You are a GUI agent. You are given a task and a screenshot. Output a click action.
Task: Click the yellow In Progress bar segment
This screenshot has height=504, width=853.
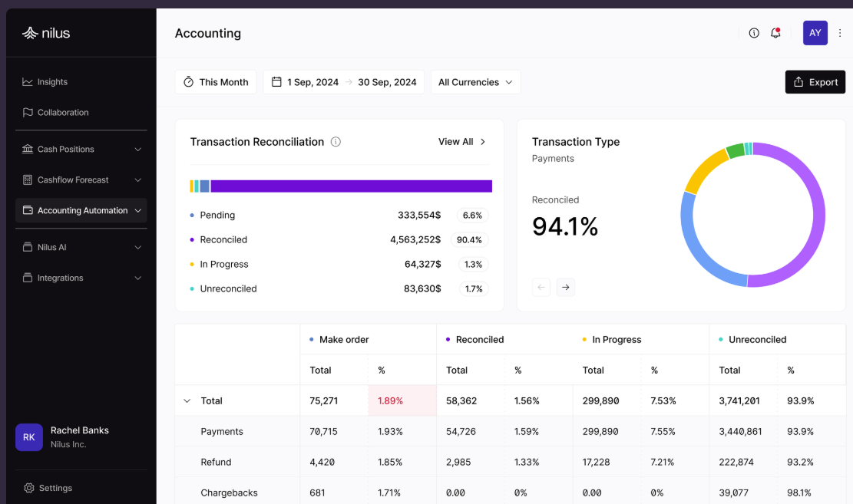pos(191,186)
